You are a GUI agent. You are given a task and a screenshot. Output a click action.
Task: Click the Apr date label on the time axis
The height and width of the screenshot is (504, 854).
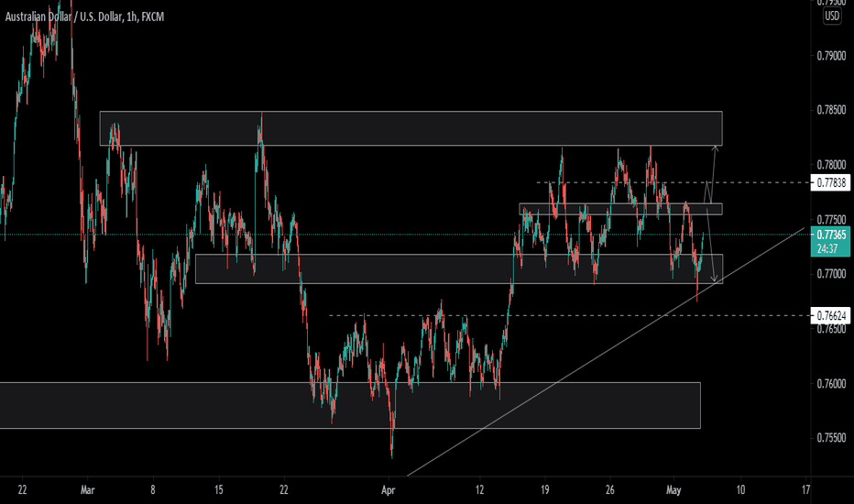coord(388,490)
